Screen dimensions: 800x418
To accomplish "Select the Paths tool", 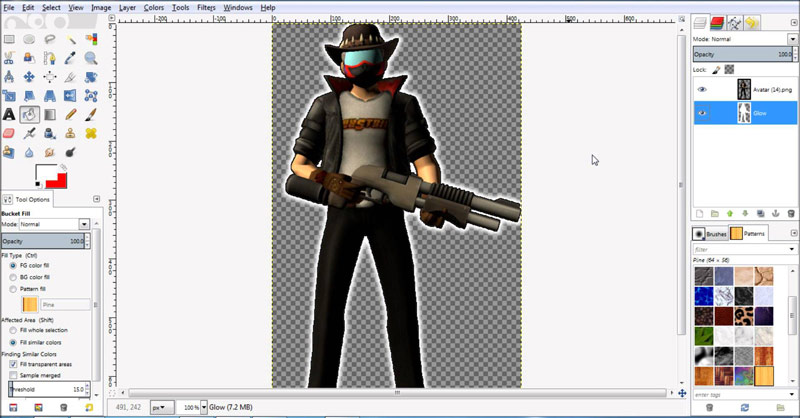I will [49, 58].
